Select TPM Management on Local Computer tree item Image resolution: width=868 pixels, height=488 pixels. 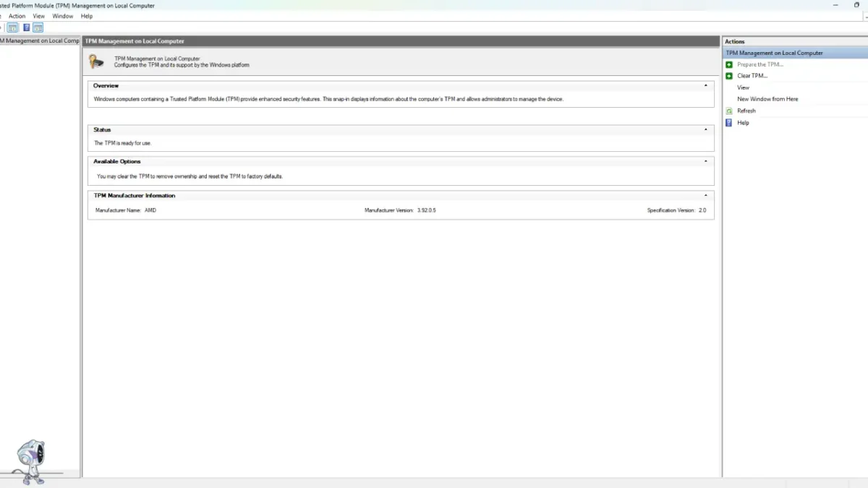click(40, 40)
